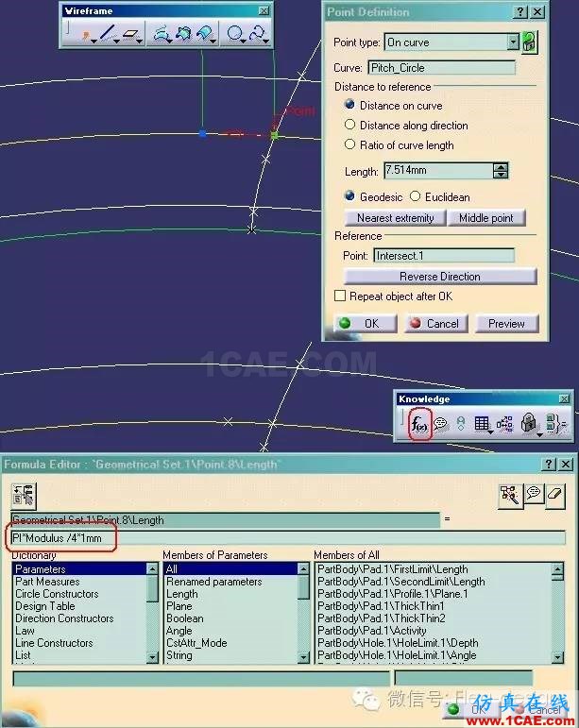Select PartBody\Pad.1\FirstLimit\Length entry
Viewport: 579px width, 728px height.
point(434,568)
